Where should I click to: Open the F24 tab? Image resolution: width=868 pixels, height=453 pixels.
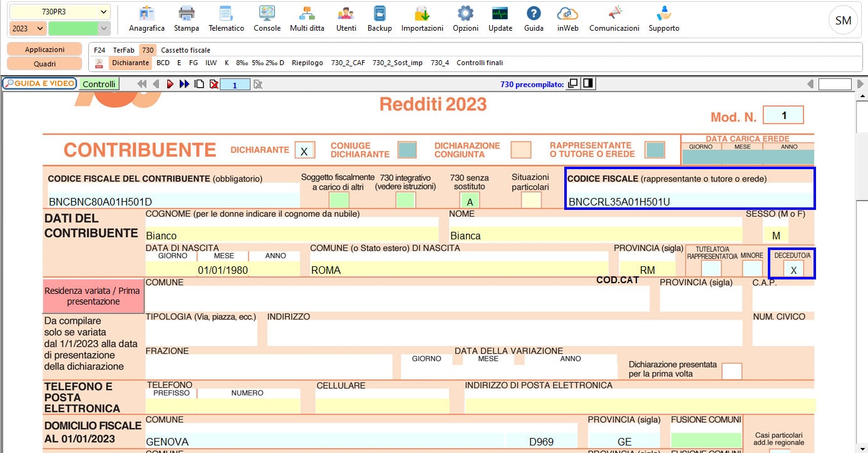[x=100, y=50]
